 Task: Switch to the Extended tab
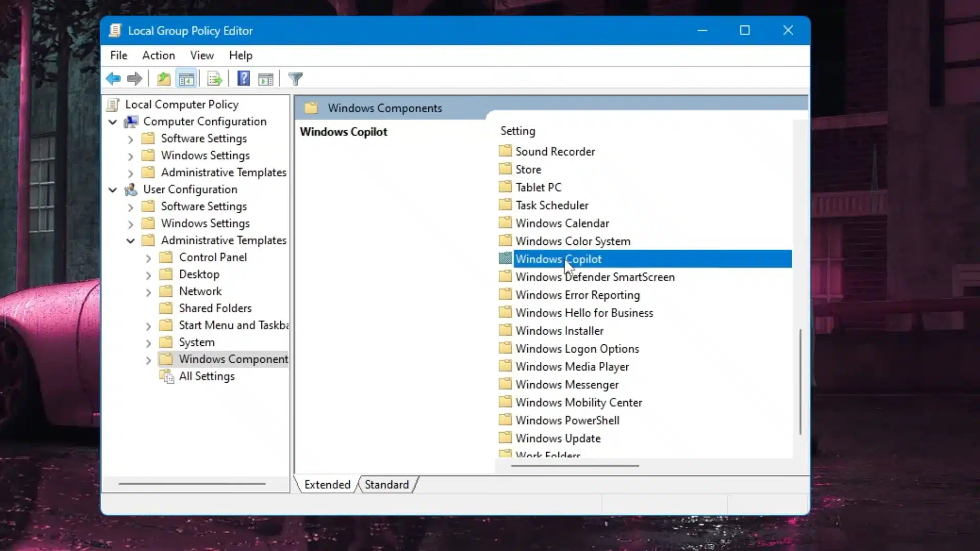point(327,484)
